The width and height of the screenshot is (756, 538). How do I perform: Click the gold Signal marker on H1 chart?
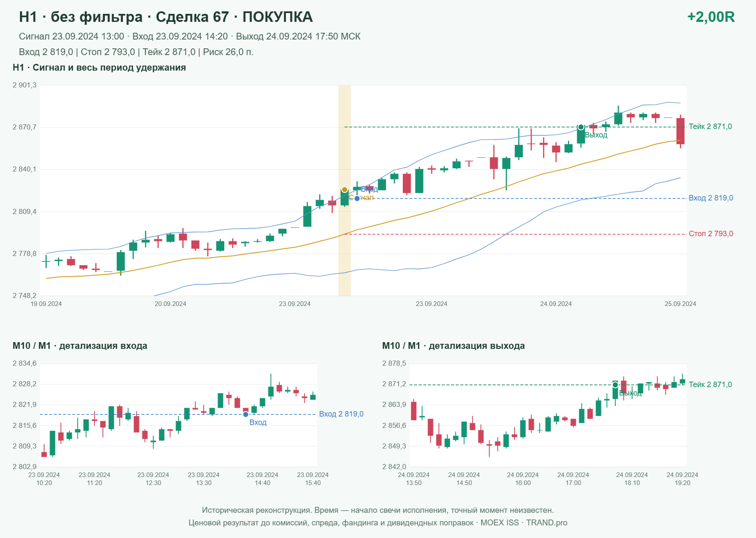pyautogui.click(x=344, y=190)
